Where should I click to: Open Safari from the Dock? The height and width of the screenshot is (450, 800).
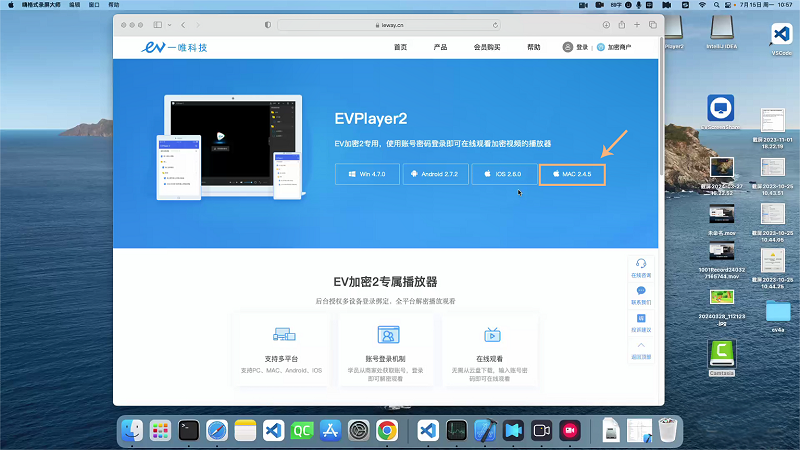tap(217, 431)
